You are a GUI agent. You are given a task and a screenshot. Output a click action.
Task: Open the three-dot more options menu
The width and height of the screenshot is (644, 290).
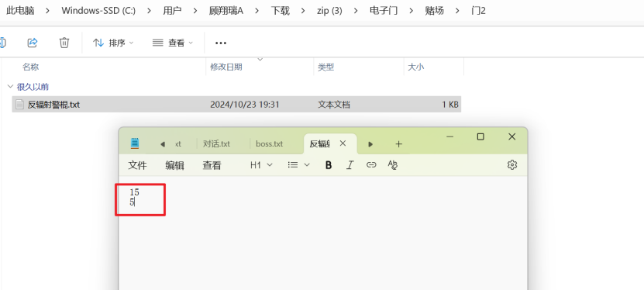click(221, 43)
